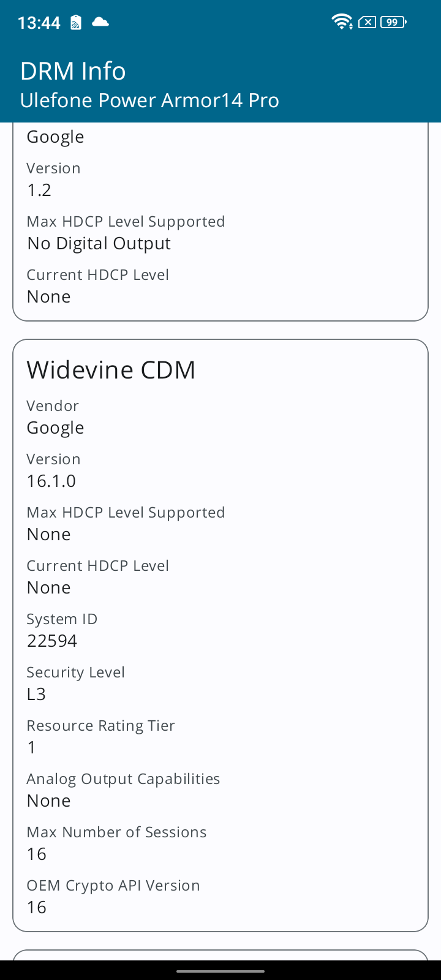
Task: Tap the no-SIM status icon
Action: point(367,22)
